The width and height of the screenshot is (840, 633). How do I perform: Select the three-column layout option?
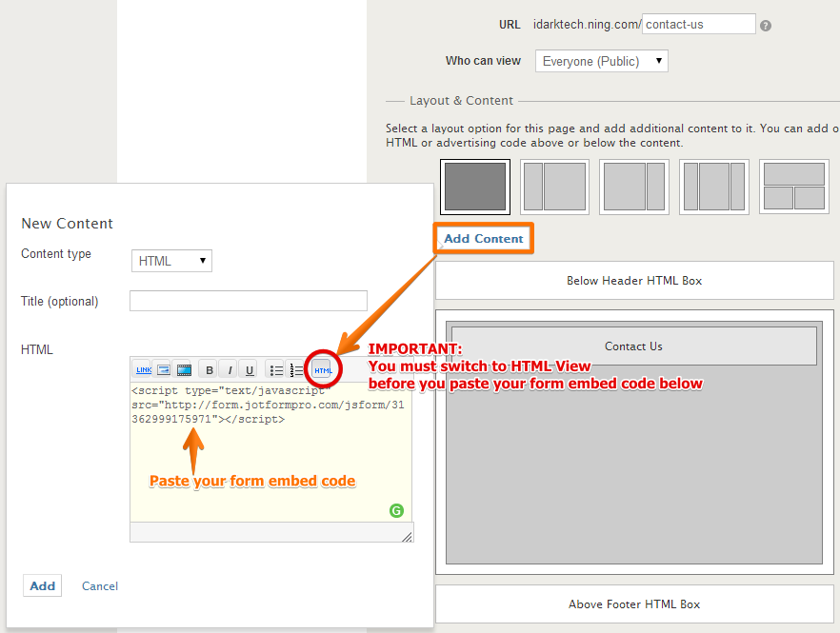point(713,187)
